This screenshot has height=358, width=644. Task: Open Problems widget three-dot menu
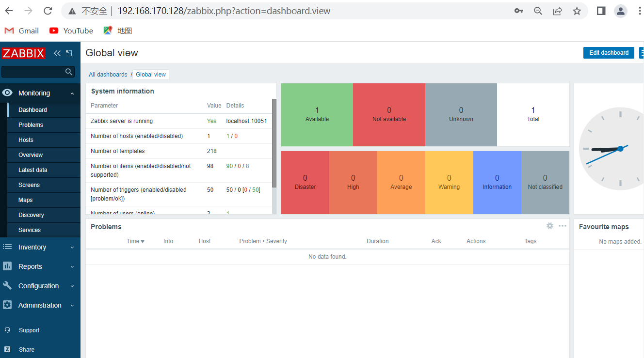point(563,226)
